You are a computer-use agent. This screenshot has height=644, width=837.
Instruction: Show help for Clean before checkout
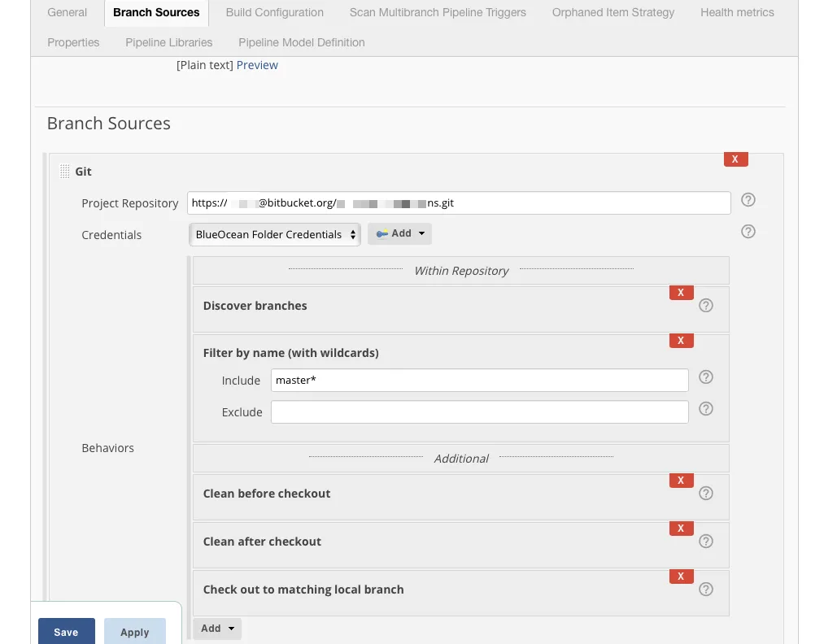[706, 494]
